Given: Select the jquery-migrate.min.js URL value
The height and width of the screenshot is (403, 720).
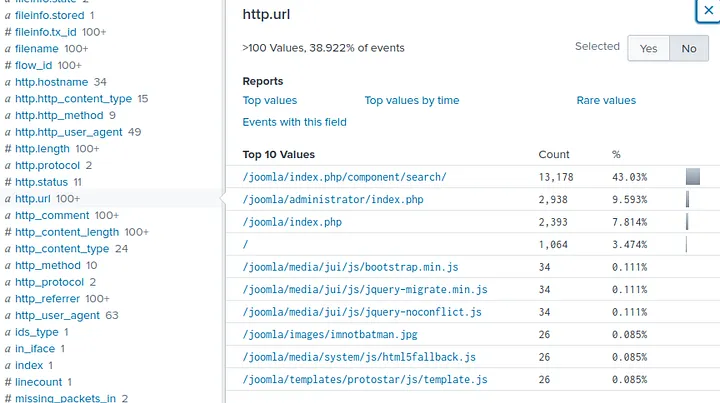Looking at the screenshot, I should point(365,289).
